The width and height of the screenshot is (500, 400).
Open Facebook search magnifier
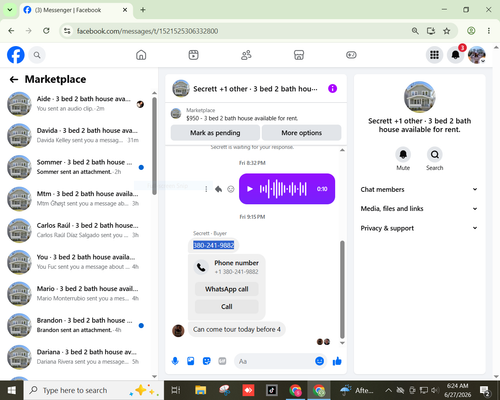pos(37,55)
